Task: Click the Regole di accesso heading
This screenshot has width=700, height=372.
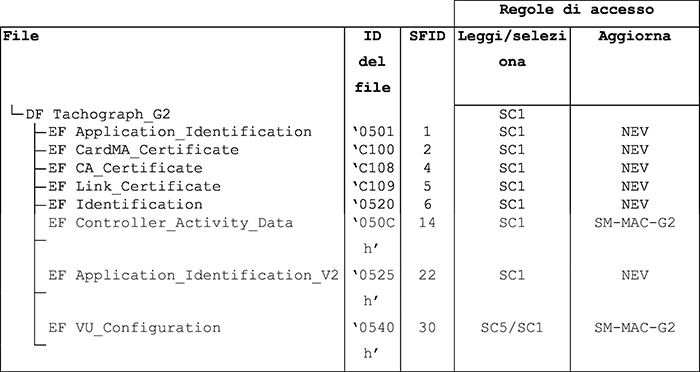Action: pos(576,10)
